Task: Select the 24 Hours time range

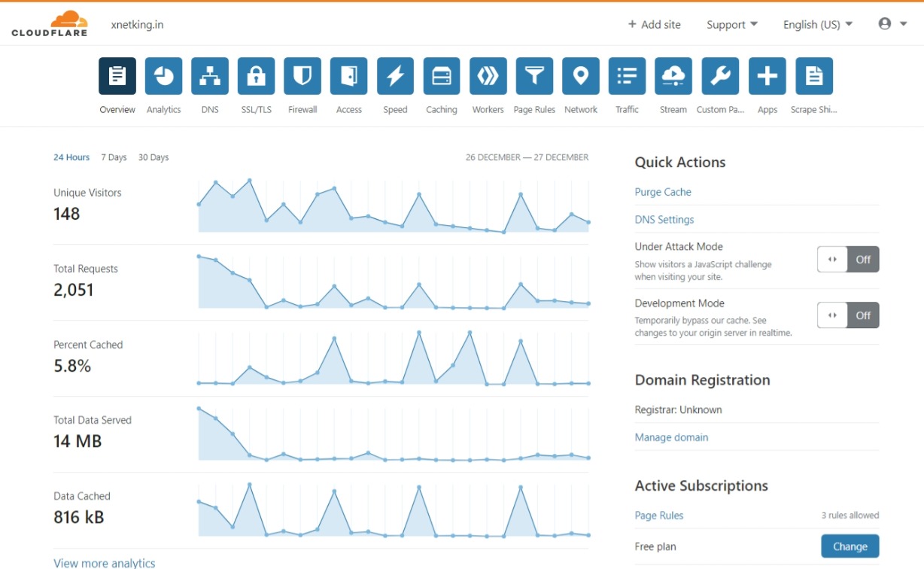Action: tap(71, 157)
